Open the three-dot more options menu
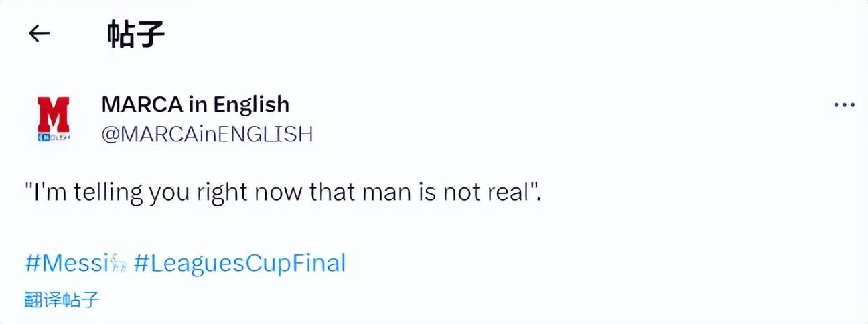The width and height of the screenshot is (868, 324). pos(844,105)
